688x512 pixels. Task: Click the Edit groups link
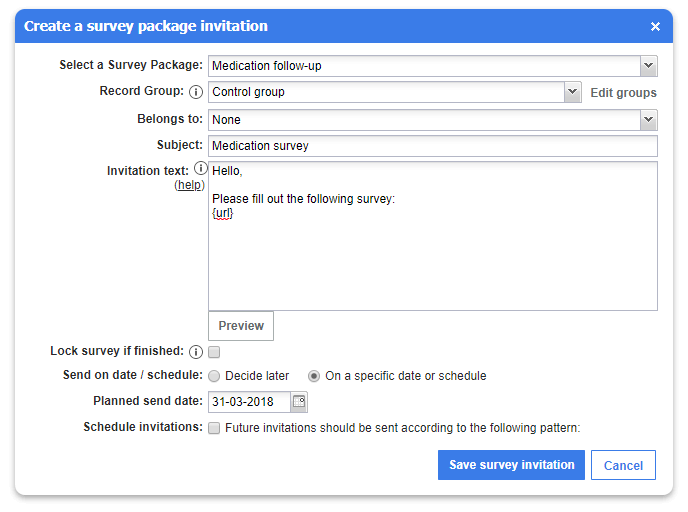click(624, 93)
